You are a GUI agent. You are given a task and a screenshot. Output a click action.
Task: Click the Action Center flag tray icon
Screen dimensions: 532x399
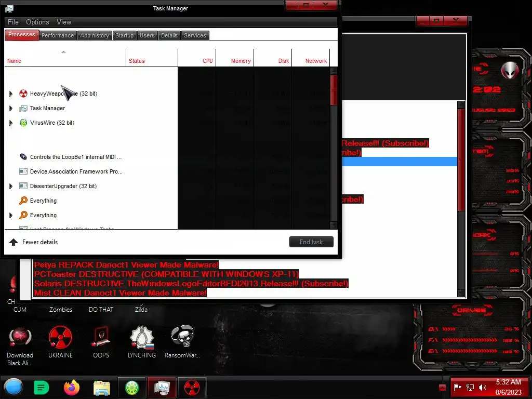(457, 387)
